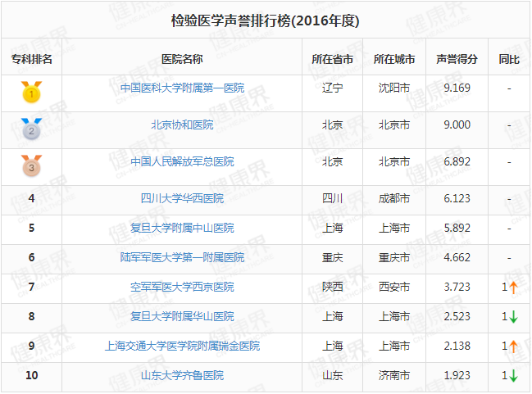Viewport: 532px width, 394px height.
Task: Open 空军军医大学西京医院 link
Action: (x=182, y=287)
